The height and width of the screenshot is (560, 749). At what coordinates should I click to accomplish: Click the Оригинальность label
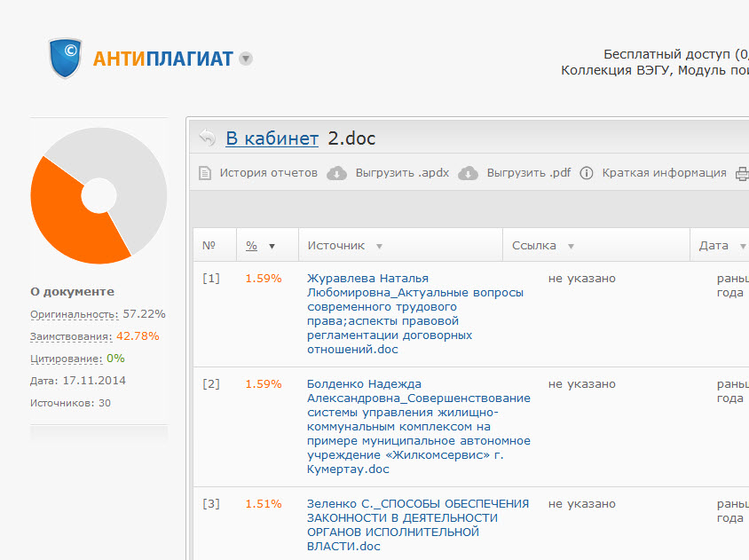75,314
